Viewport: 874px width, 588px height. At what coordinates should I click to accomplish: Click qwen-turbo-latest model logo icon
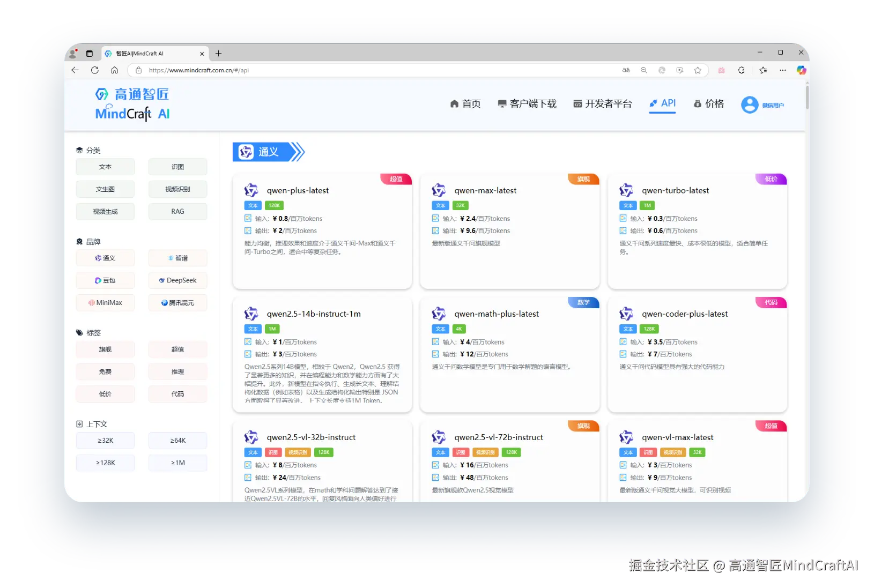(626, 190)
